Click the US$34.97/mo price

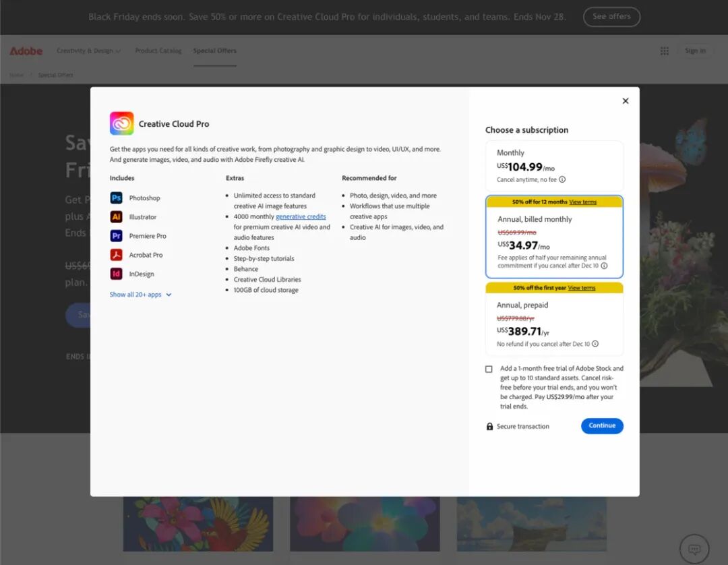[x=524, y=245]
